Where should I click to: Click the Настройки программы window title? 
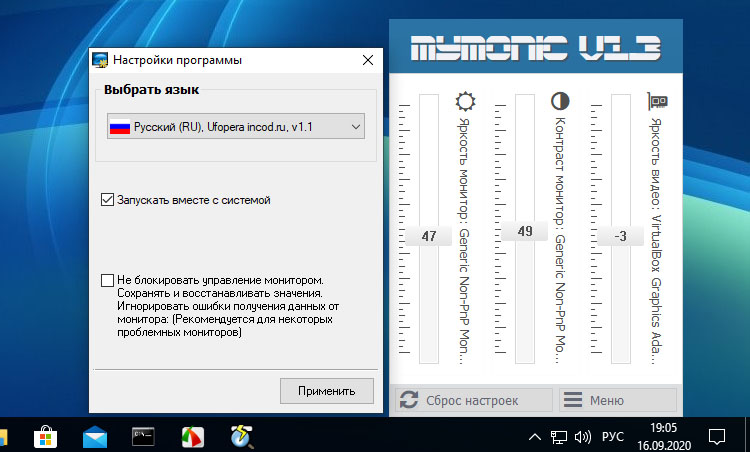177,60
